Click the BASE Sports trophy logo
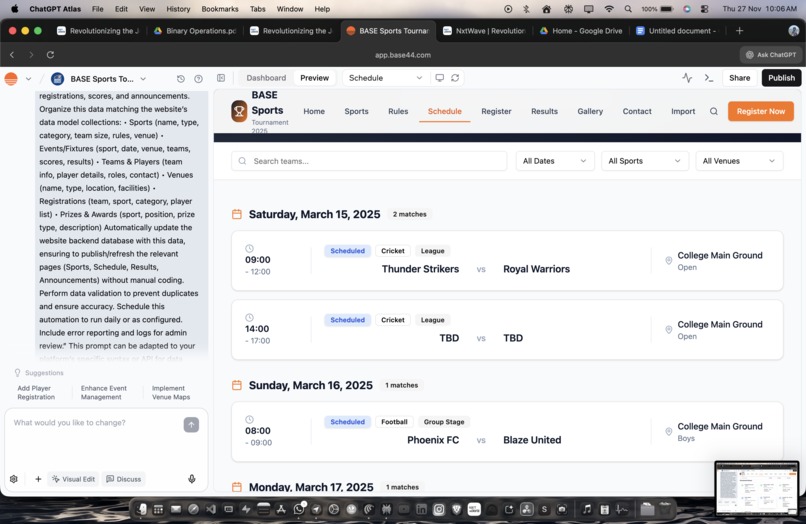 click(x=239, y=111)
